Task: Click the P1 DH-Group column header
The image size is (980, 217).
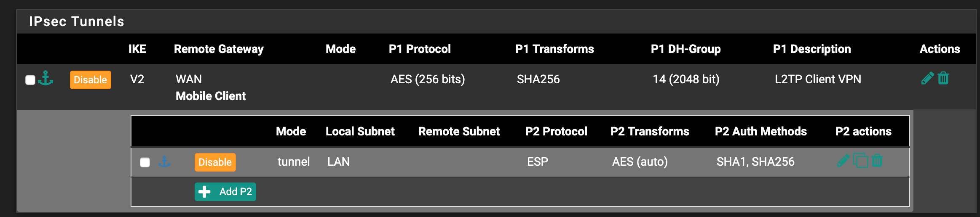Action: pos(685,49)
